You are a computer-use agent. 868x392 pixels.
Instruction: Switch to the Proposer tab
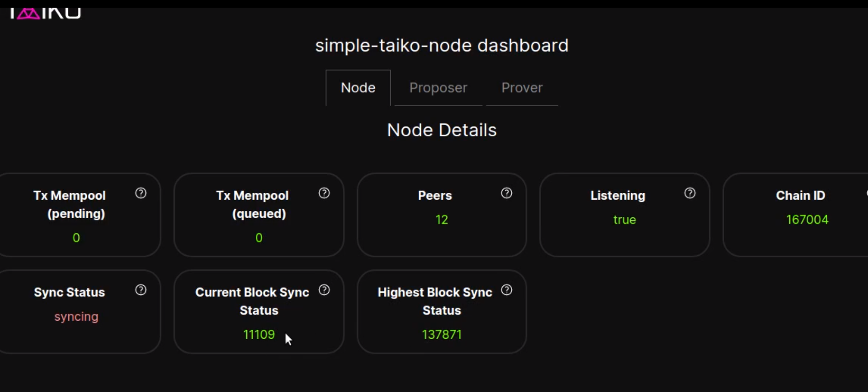coord(438,88)
